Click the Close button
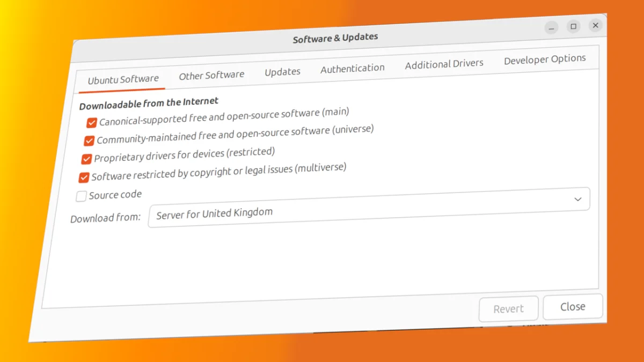 point(573,307)
